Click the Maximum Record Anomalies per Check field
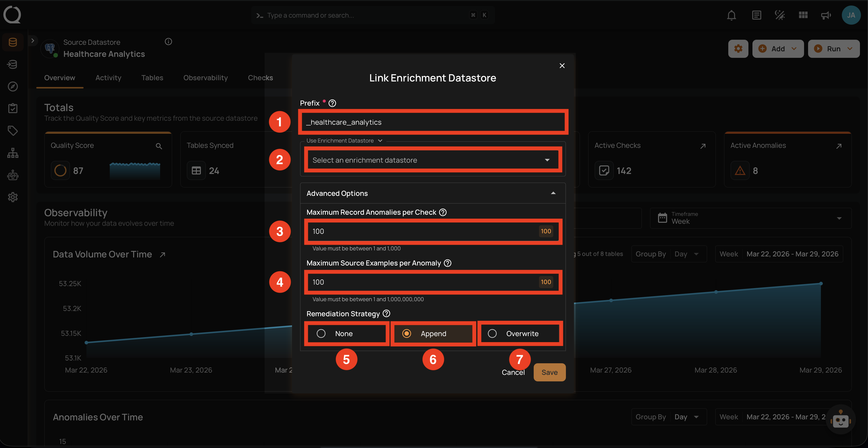Screen dimensions: 868x448 pyautogui.click(x=421, y=231)
